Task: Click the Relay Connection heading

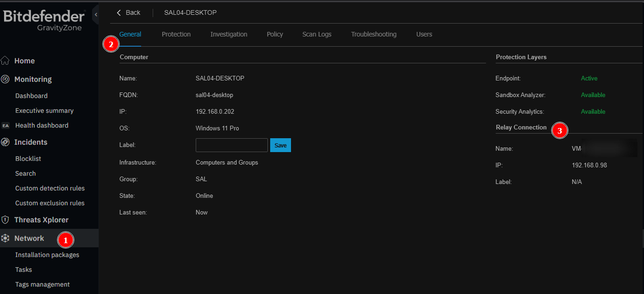Action: (521, 127)
